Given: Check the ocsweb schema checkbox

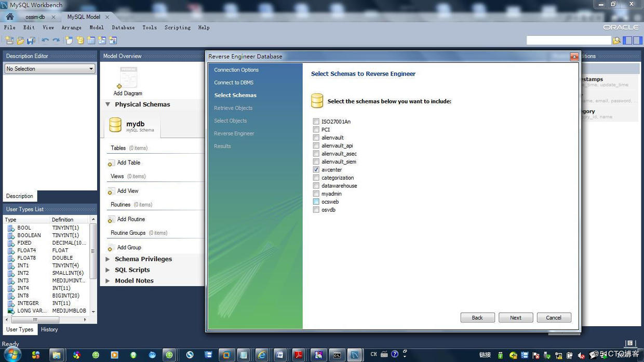Looking at the screenshot, I should click(x=316, y=202).
